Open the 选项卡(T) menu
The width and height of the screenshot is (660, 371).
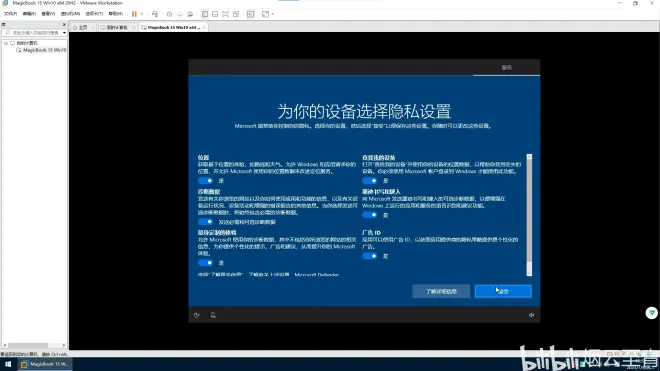[x=94, y=14]
